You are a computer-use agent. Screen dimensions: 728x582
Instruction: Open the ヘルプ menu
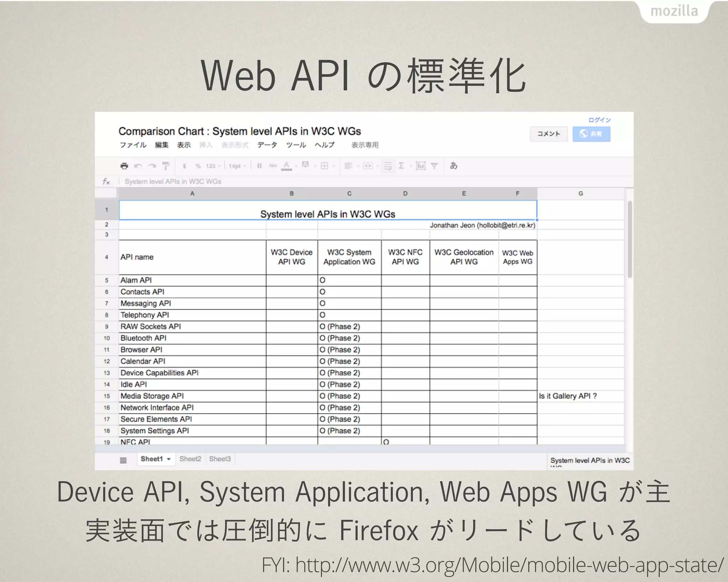click(324, 145)
